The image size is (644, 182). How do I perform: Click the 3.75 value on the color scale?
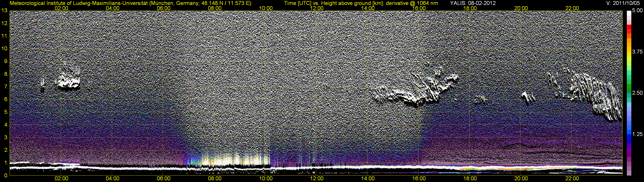[x=637, y=52]
